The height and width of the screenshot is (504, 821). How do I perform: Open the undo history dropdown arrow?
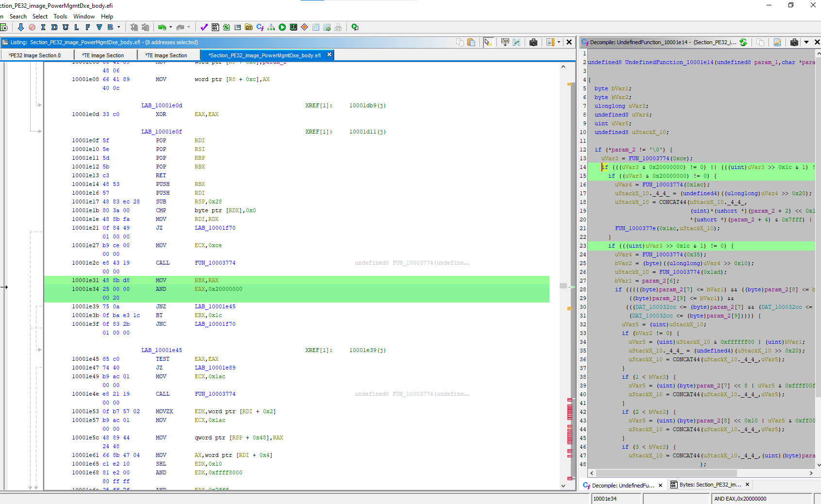click(171, 27)
